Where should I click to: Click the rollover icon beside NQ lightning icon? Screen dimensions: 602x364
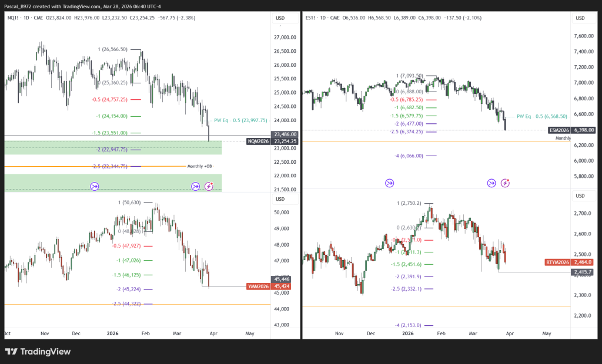[x=195, y=187]
